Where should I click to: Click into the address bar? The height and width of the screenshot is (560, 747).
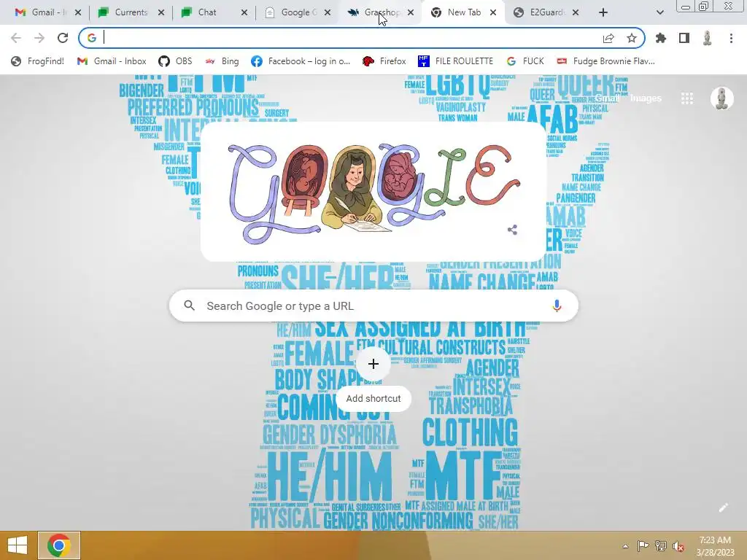click(350, 38)
